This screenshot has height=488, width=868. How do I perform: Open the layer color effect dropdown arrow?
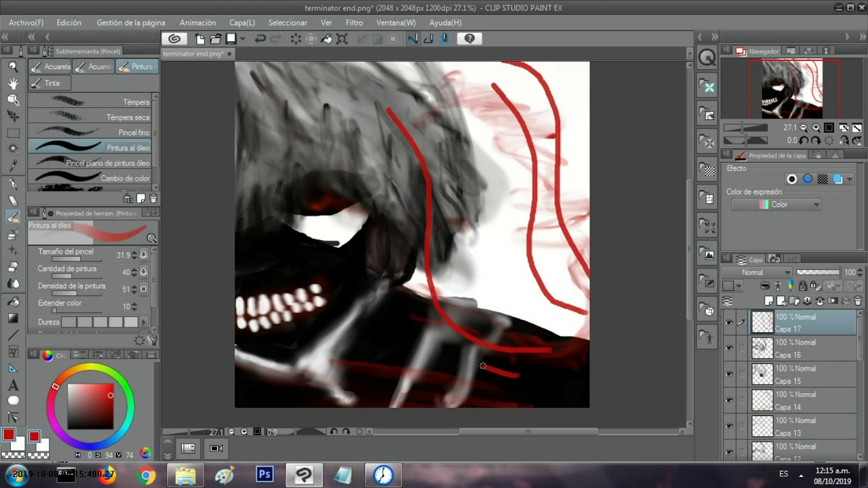tap(850, 179)
